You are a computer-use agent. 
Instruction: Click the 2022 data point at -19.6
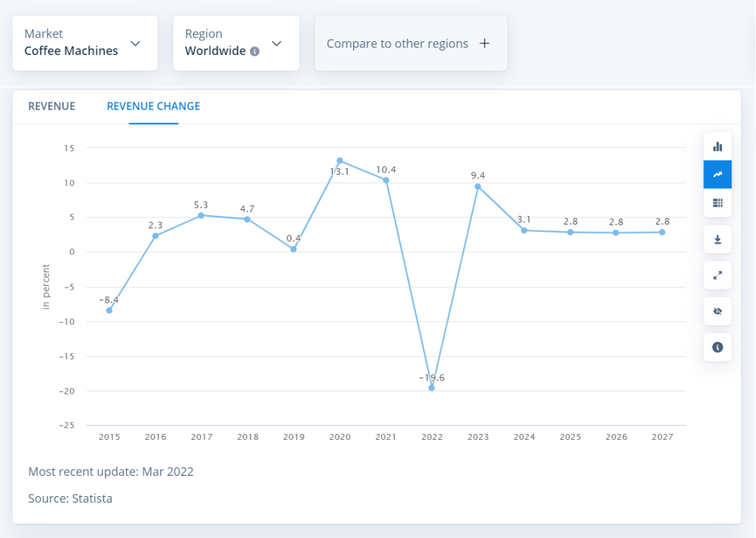click(x=432, y=388)
